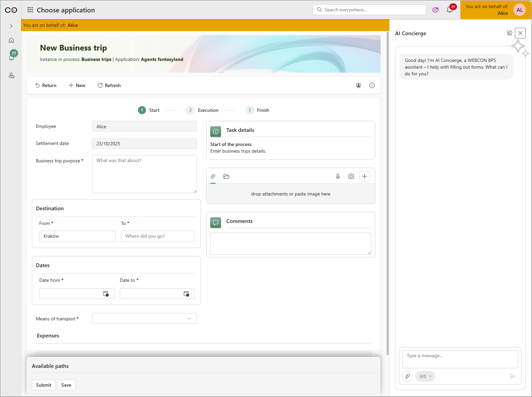
Task: Click the camera capture icon
Action: [x=351, y=176]
